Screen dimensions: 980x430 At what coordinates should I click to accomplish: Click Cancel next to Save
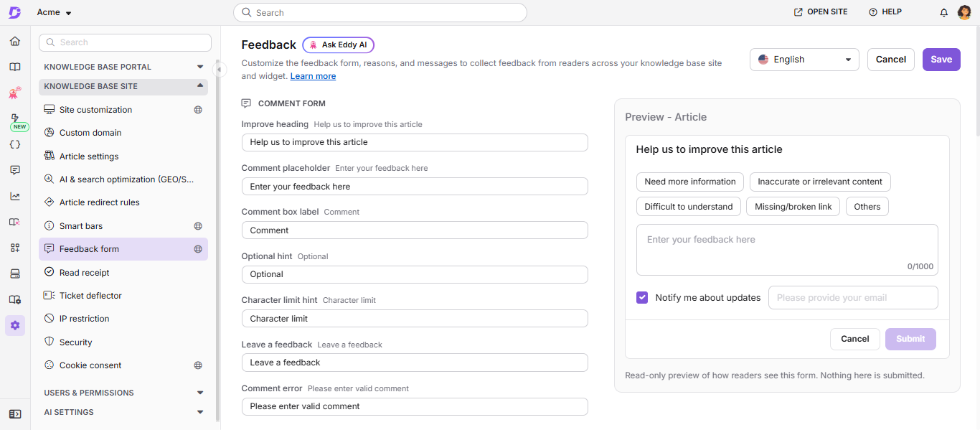point(891,60)
